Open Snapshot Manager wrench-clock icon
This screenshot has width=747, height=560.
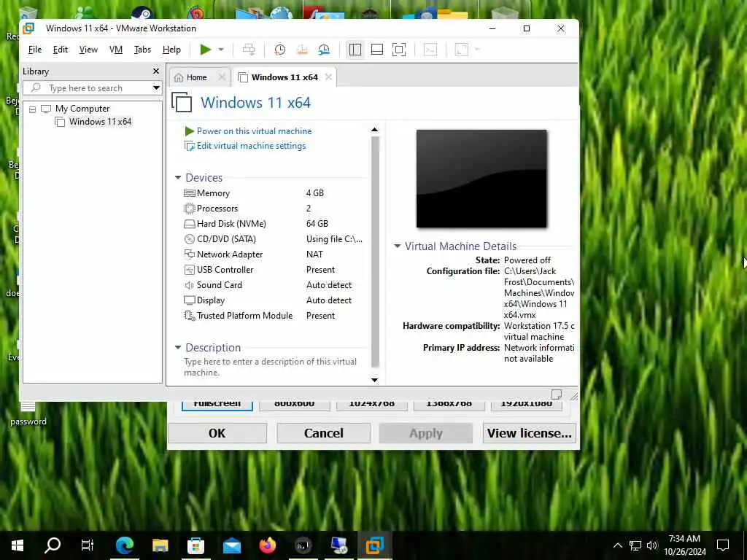(x=324, y=50)
